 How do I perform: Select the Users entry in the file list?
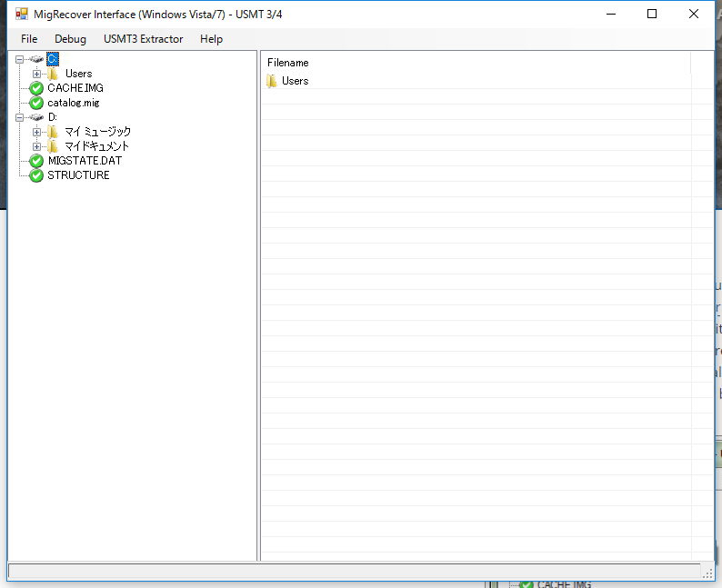296,81
